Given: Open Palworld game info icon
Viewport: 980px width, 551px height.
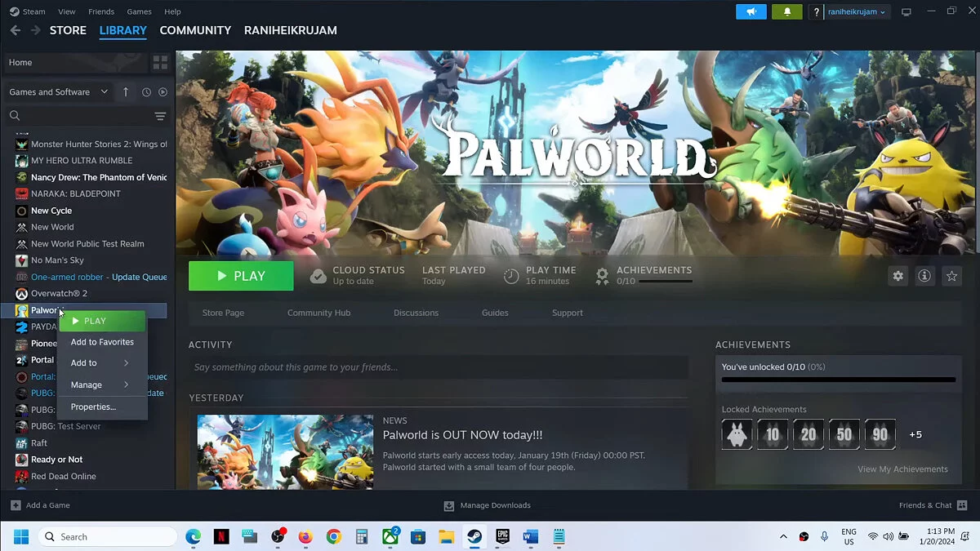Looking at the screenshot, I should [x=924, y=276].
